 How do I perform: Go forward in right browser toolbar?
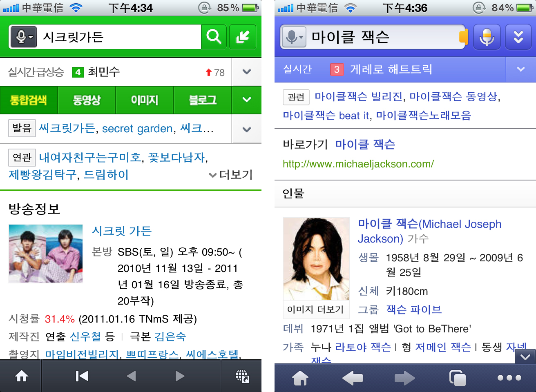(405, 378)
